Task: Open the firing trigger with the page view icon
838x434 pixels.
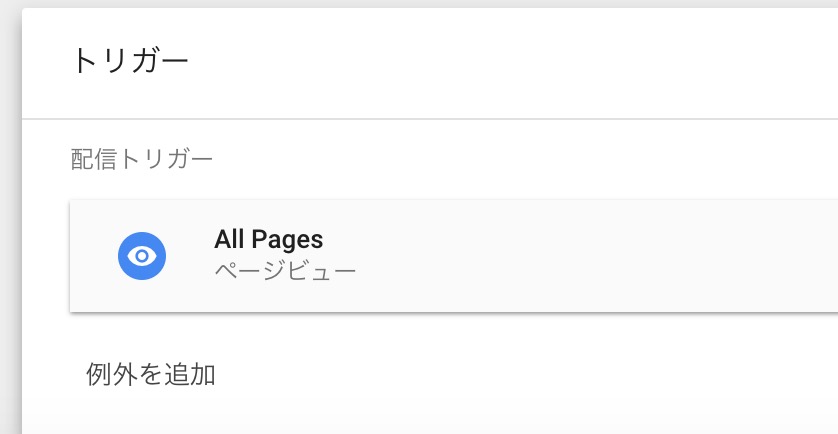Action: click(x=454, y=255)
